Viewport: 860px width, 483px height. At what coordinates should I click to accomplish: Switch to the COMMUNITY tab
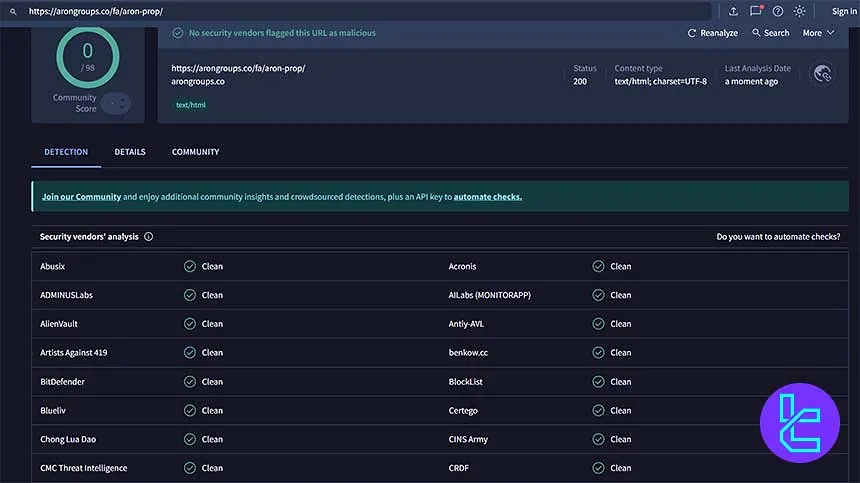(x=195, y=152)
